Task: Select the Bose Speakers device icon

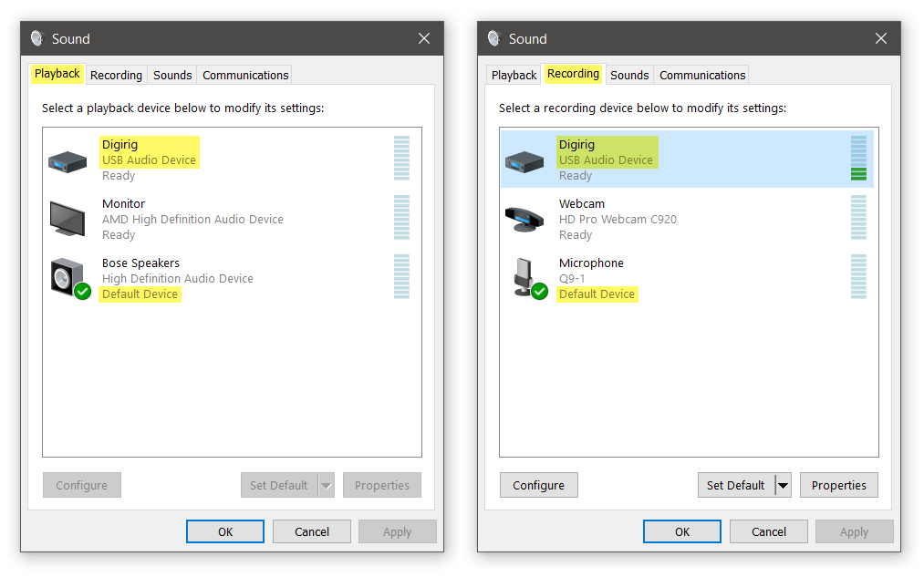Action: (x=70, y=278)
